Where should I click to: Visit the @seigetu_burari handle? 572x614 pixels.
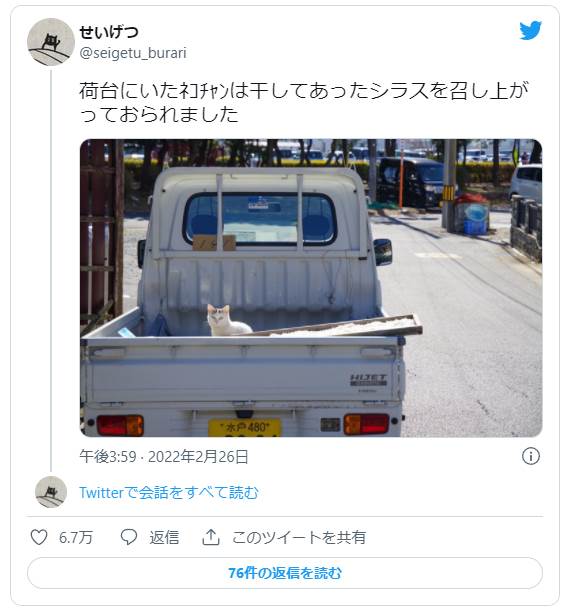click(x=133, y=53)
